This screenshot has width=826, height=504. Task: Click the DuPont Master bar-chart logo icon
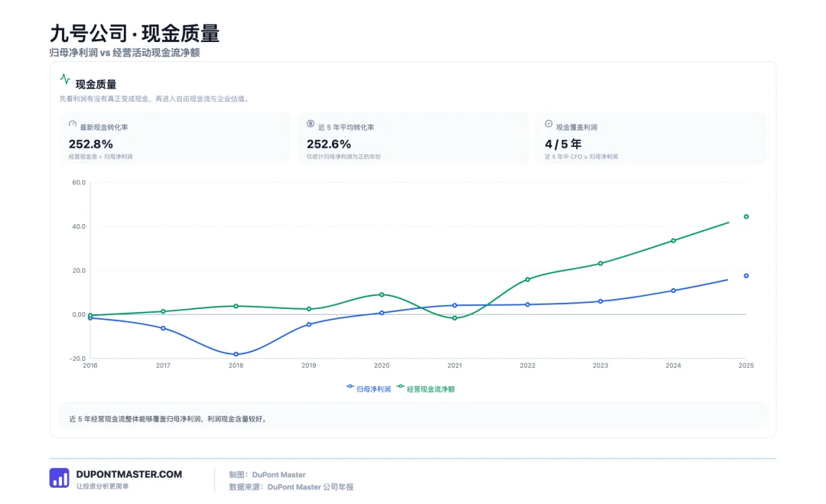coord(60,478)
